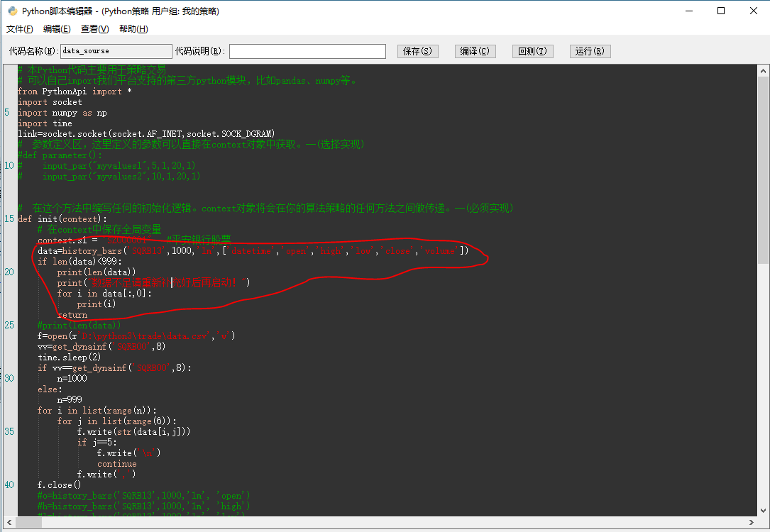Image resolution: width=770 pixels, height=532 pixels.
Task: Click the 'link=socket.socket' code line
Action: tap(146, 134)
